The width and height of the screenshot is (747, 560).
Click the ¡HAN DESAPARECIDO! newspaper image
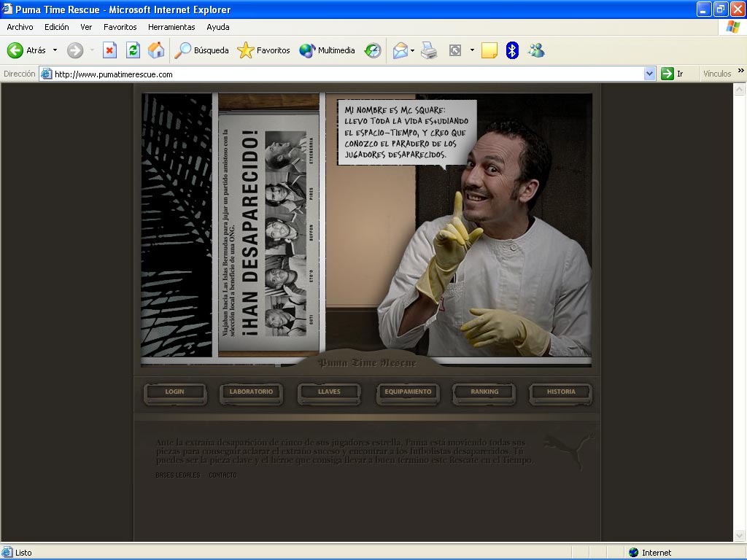[x=268, y=233]
